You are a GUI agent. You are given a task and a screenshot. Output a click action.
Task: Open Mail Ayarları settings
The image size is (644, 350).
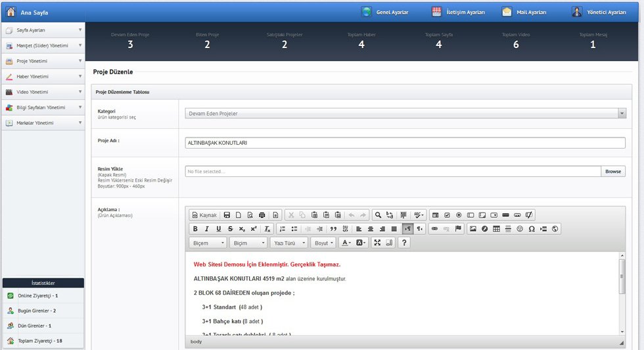(524, 12)
